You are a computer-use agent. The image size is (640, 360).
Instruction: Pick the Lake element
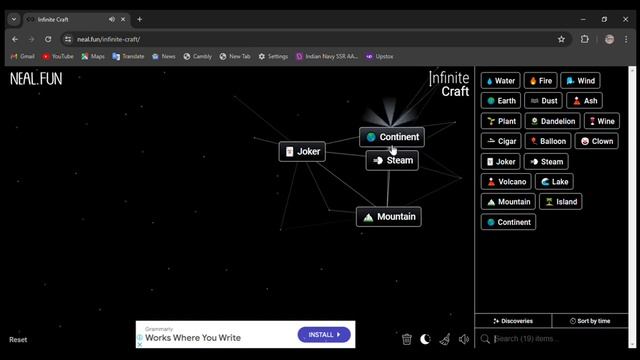click(x=554, y=182)
